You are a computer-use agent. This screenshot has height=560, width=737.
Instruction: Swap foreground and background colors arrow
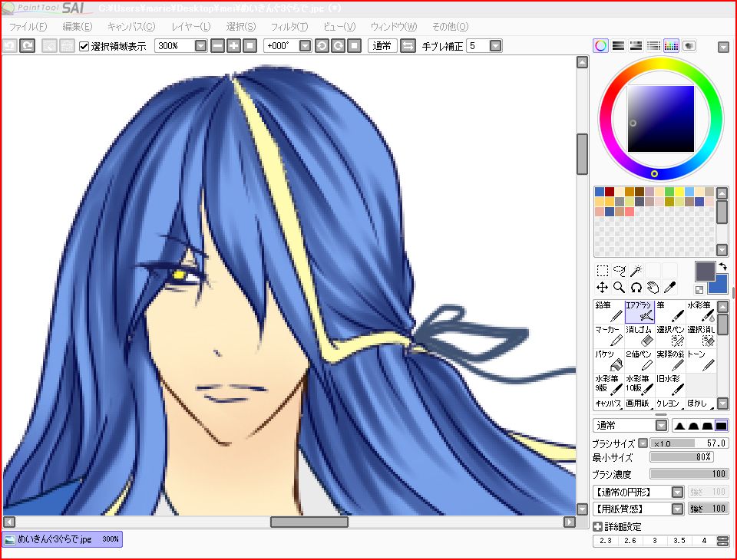723,267
